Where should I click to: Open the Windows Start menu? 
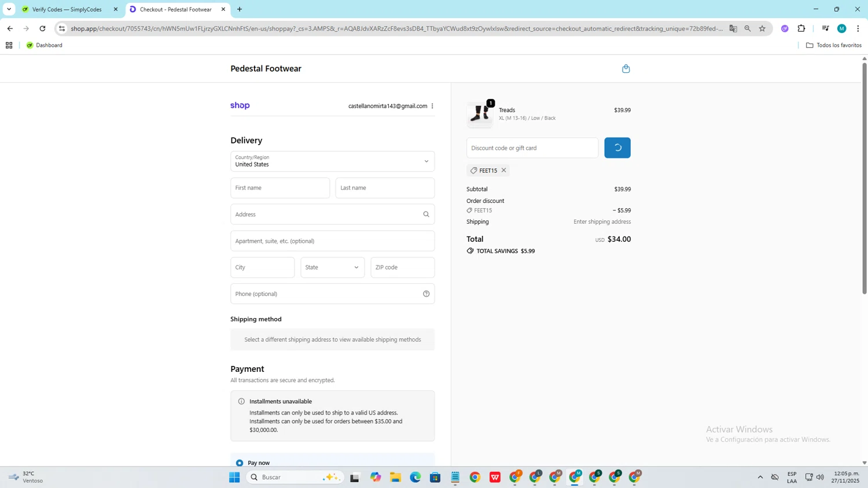tap(234, 477)
